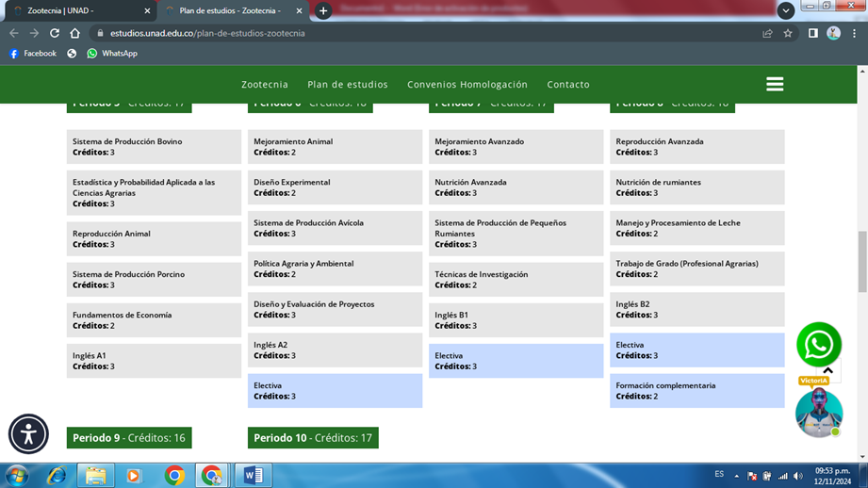Viewport: 868px width, 488px height.
Task: Switch to the Zootecnia | UNAD tab
Action: (x=75, y=11)
